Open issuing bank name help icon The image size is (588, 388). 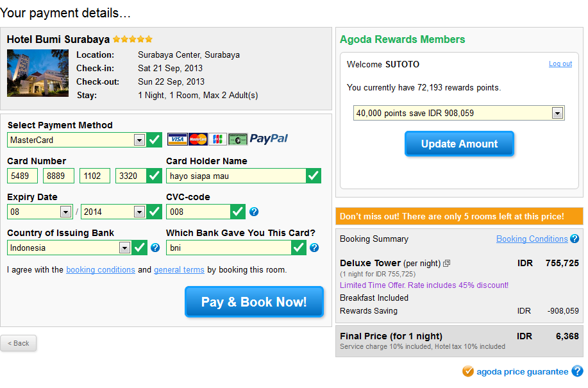coord(314,248)
